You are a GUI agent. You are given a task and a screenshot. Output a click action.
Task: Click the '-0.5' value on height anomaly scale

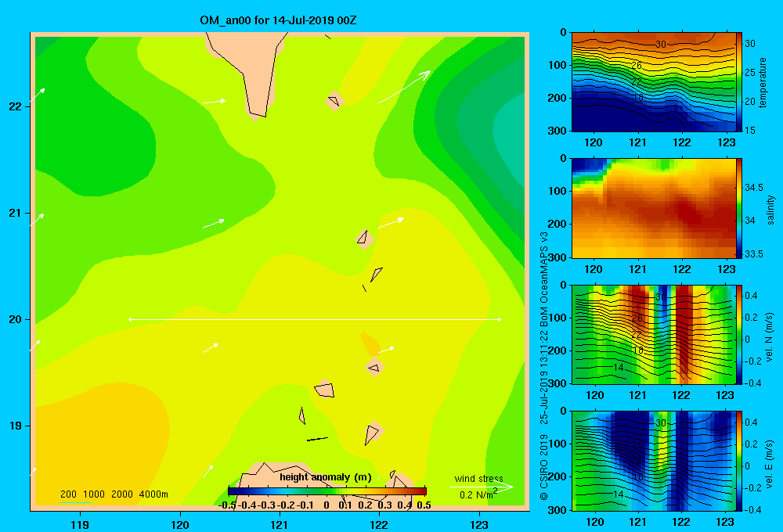coord(228,505)
